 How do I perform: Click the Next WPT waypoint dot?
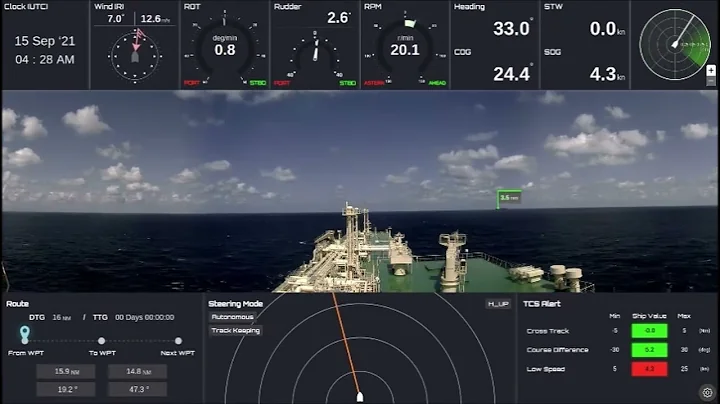click(x=178, y=341)
